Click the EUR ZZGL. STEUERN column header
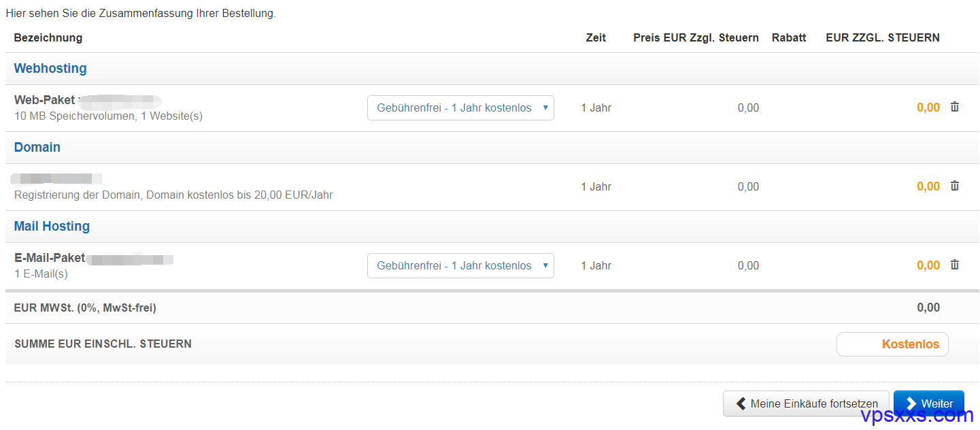980x430 pixels. (x=883, y=38)
